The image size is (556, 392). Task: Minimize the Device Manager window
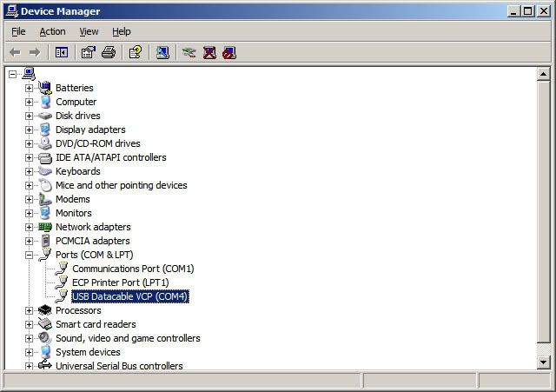(x=513, y=11)
